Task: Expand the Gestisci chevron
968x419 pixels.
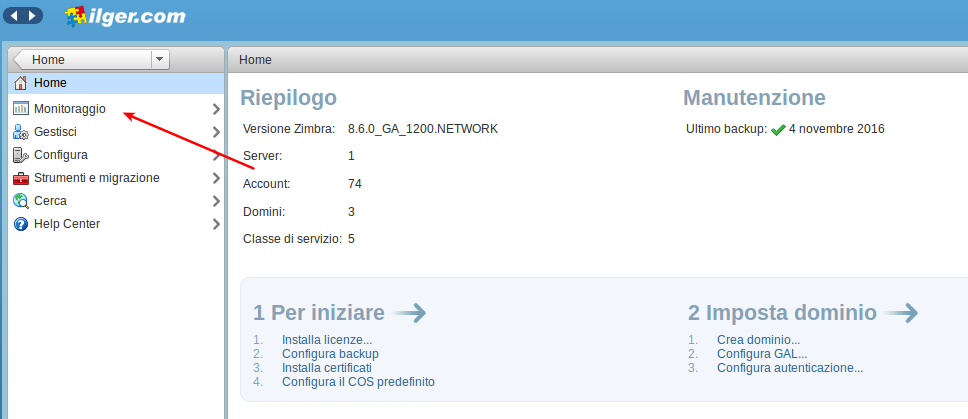Action: pyautogui.click(x=216, y=132)
